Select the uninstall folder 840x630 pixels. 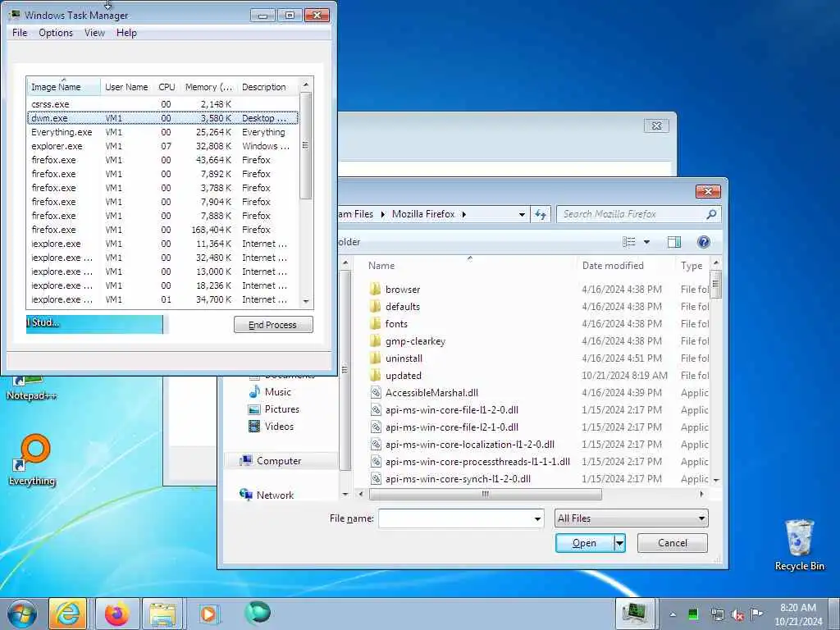(x=404, y=358)
